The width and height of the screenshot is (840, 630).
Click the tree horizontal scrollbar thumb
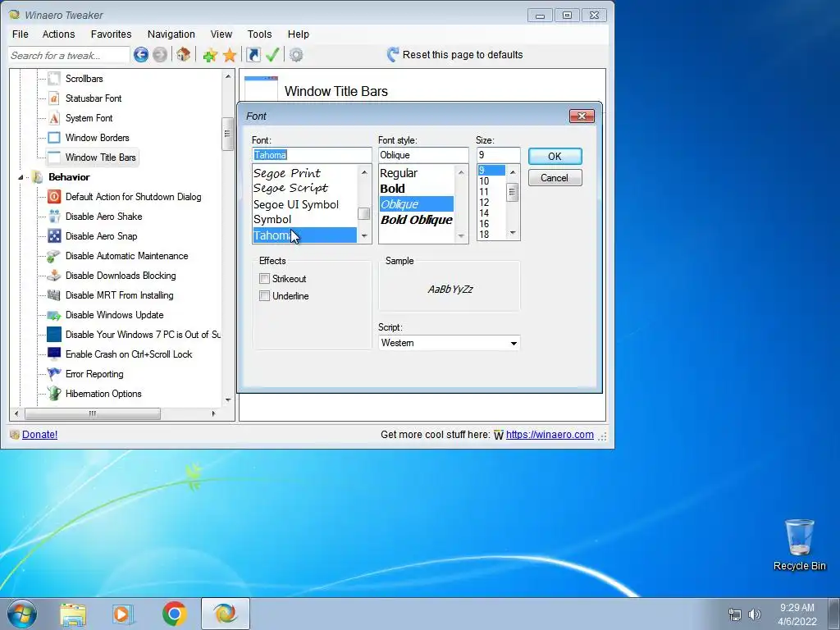pos(93,413)
